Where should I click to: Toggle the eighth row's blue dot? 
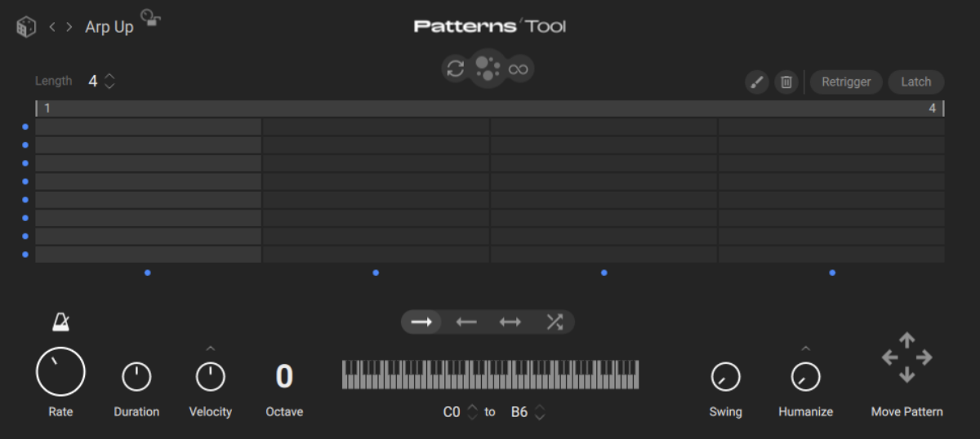coord(25,255)
